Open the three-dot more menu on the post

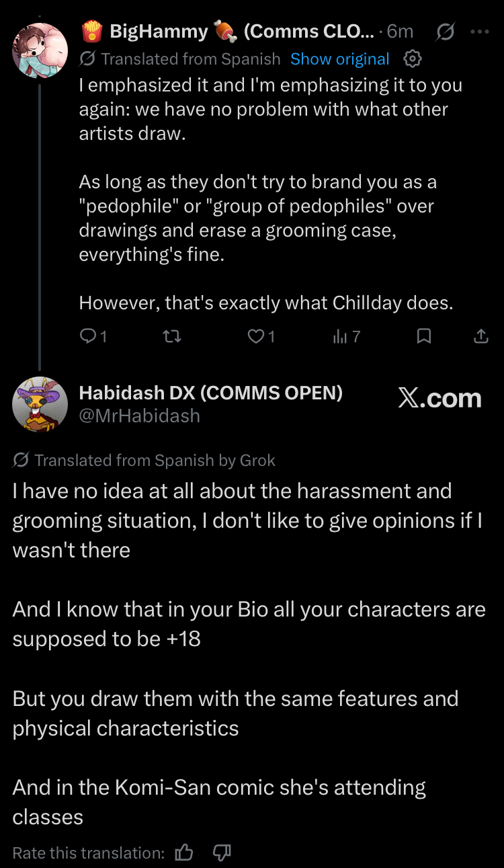[x=480, y=31]
